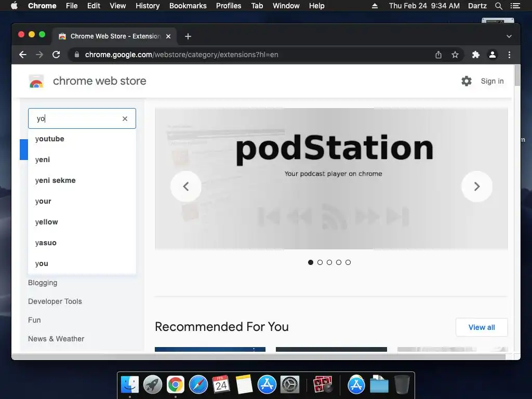The height and width of the screenshot is (399, 532).
Task: Open Chrome three-dot menu
Action: 509,55
